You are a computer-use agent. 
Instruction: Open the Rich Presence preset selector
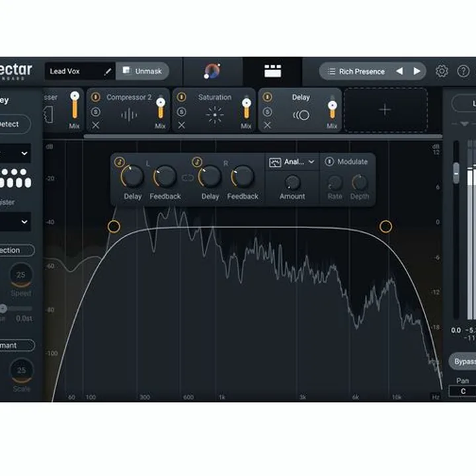[x=372, y=71]
